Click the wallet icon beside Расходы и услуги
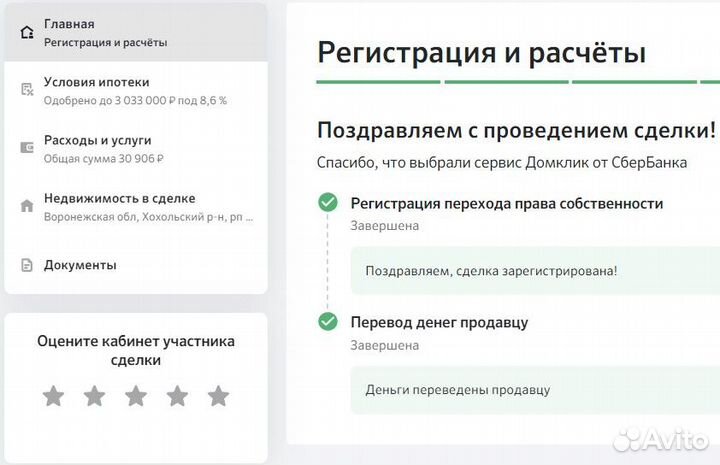 [x=27, y=147]
